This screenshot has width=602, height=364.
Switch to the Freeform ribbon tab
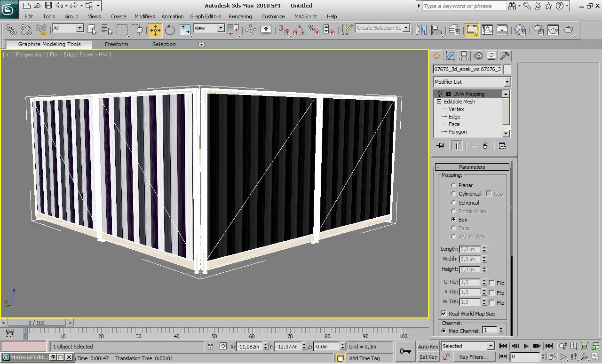[x=116, y=44]
